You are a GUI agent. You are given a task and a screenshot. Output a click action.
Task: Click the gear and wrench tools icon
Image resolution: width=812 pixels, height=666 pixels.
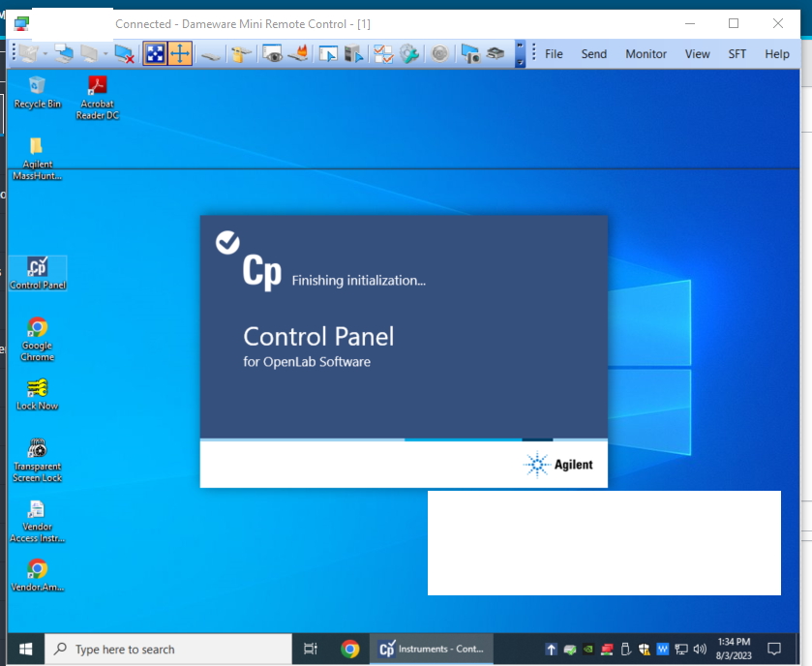click(409, 54)
